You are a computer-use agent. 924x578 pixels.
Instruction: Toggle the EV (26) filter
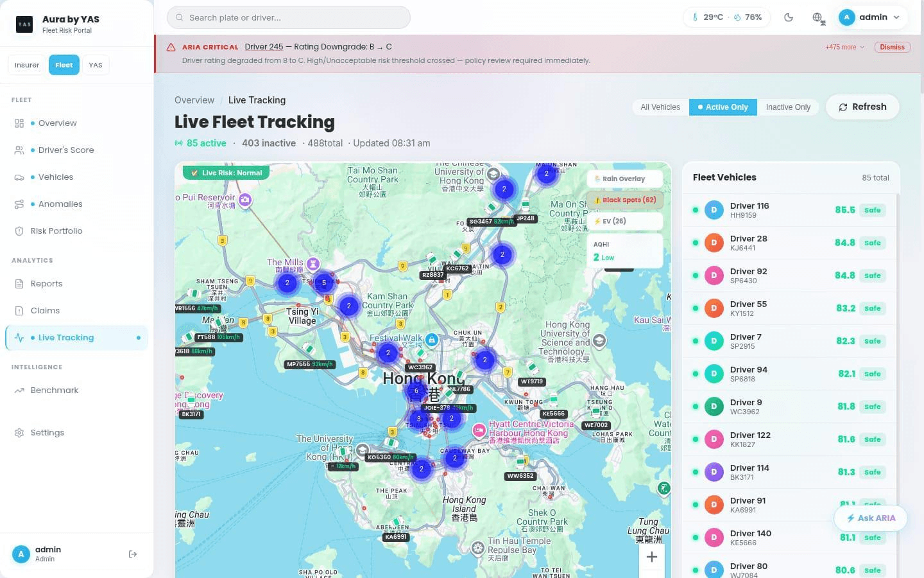[625, 221]
